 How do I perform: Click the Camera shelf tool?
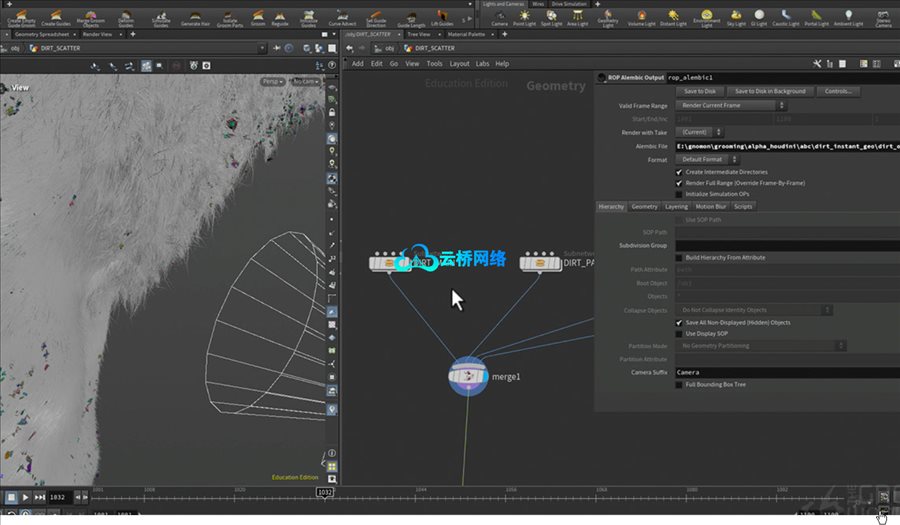pyautogui.click(x=499, y=17)
